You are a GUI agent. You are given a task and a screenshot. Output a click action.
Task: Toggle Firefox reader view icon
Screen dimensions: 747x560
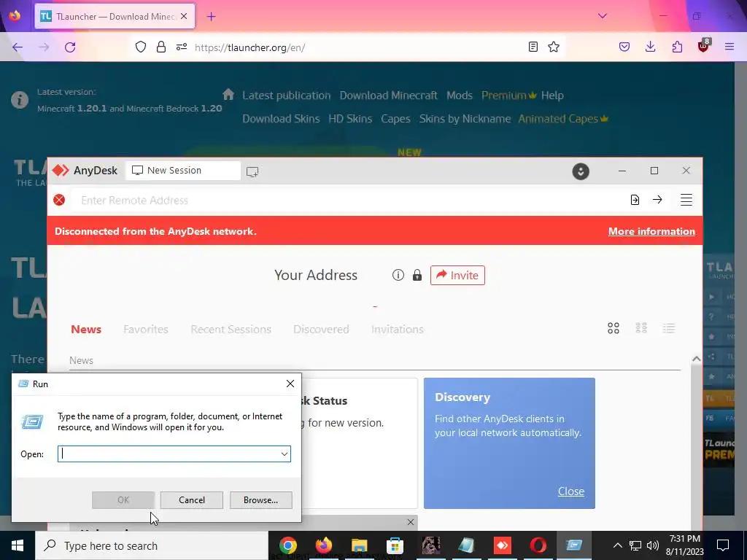(533, 47)
